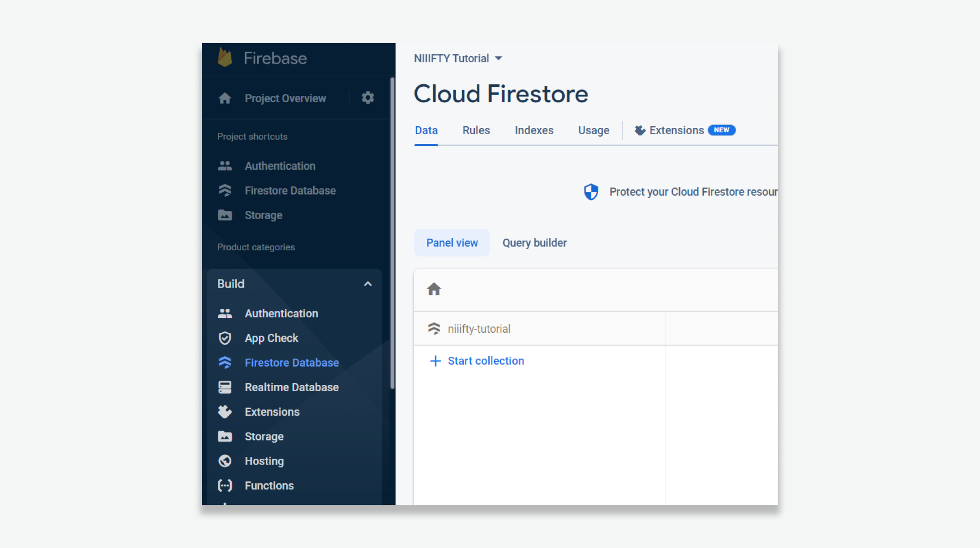
Task: Click the Hosting globe icon
Action: coord(225,461)
